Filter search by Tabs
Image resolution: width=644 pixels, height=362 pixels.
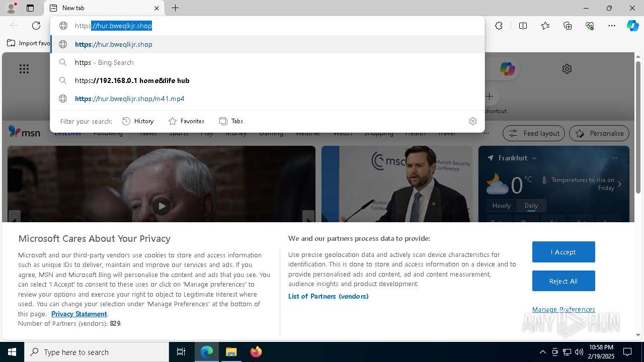[x=231, y=121]
